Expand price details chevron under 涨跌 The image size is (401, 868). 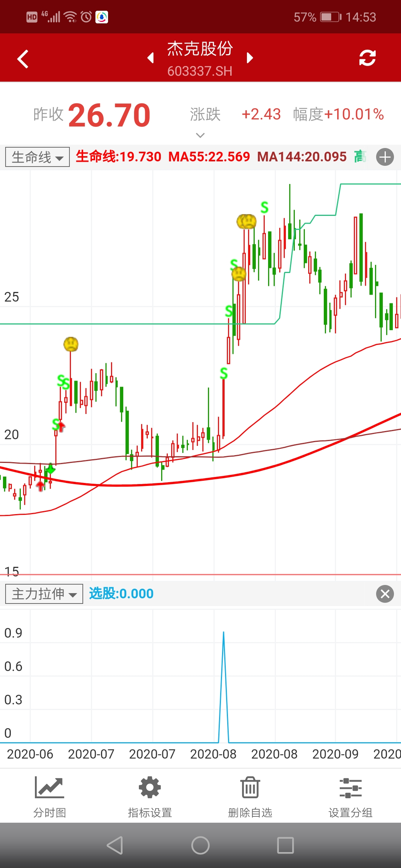click(200, 135)
